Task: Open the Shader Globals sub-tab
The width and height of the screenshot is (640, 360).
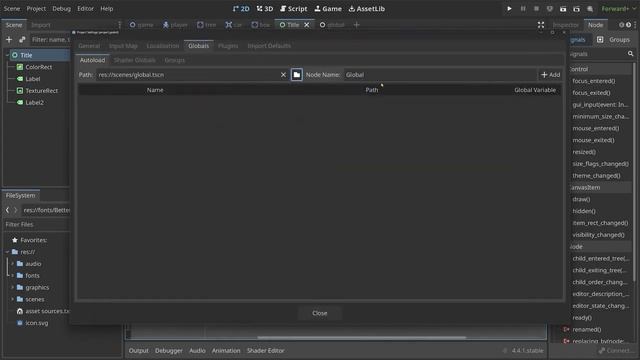Action: pyautogui.click(x=135, y=60)
